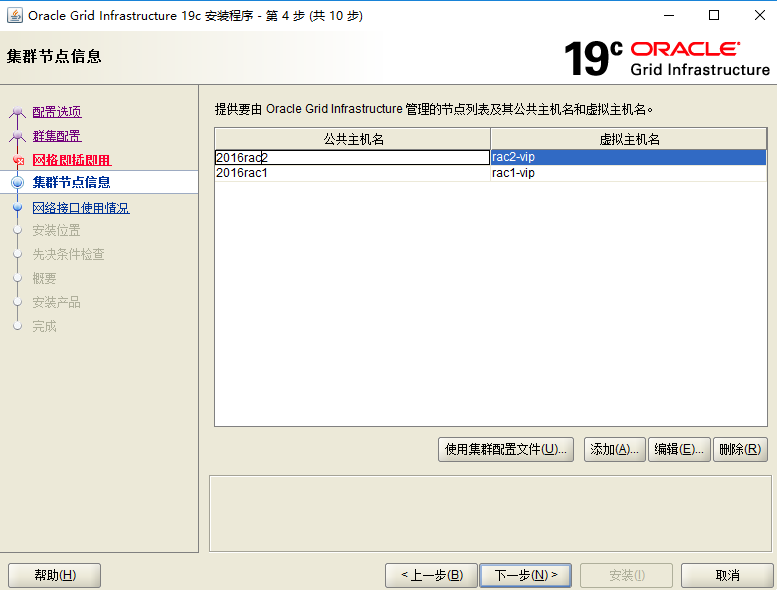Open the red 网格即插即用 step link
Image resolution: width=777 pixels, height=590 pixels.
[x=71, y=160]
